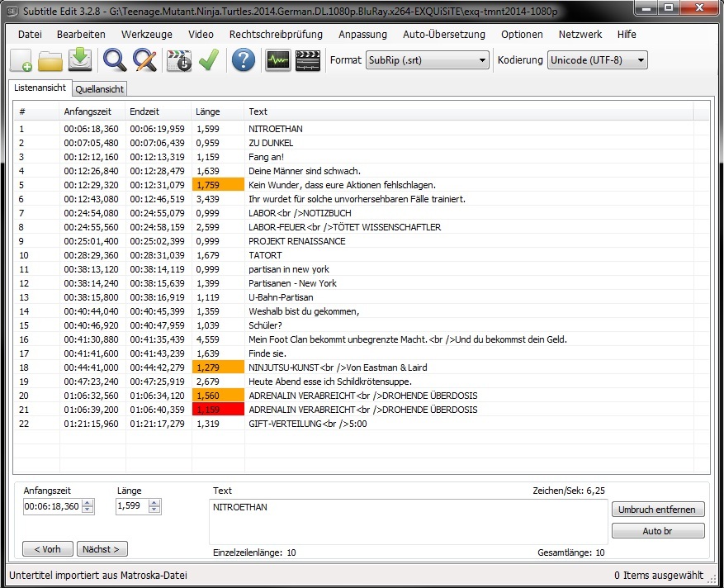The height and width of the screenshot is (588, 724).
Task: Toggle the video player clapperboard icon
Action: click(x=308, y=60)
